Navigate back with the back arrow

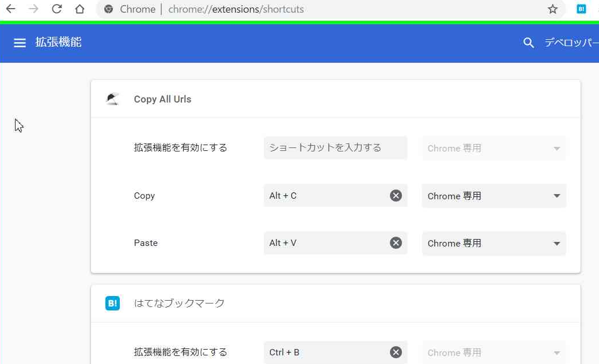coord(10,9)
